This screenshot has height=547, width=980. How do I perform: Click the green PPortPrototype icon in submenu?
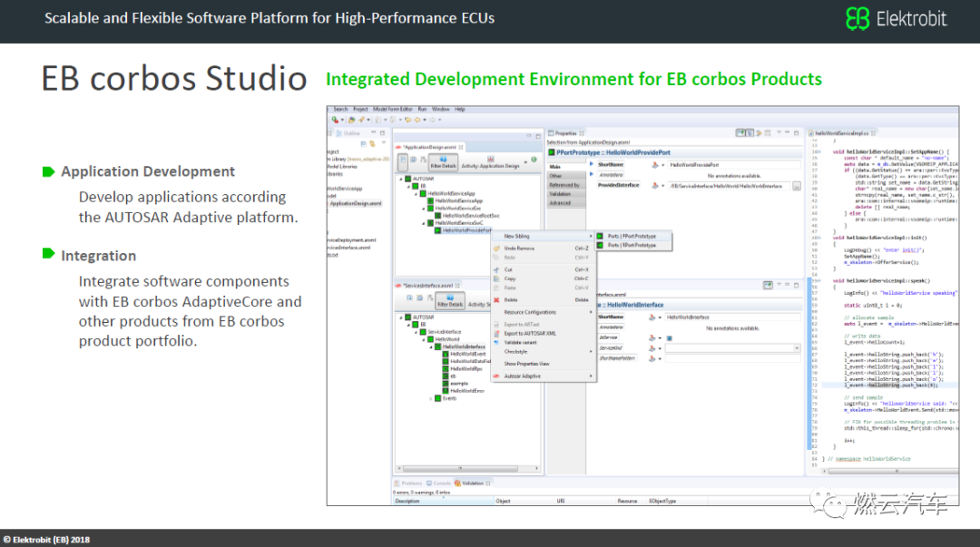tap(600, 236)
